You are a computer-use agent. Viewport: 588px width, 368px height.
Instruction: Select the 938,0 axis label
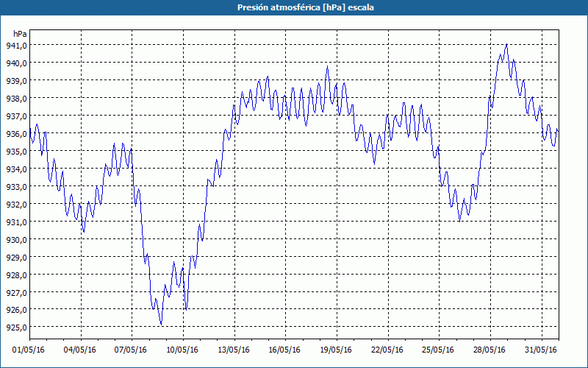[x=16, y=99]
